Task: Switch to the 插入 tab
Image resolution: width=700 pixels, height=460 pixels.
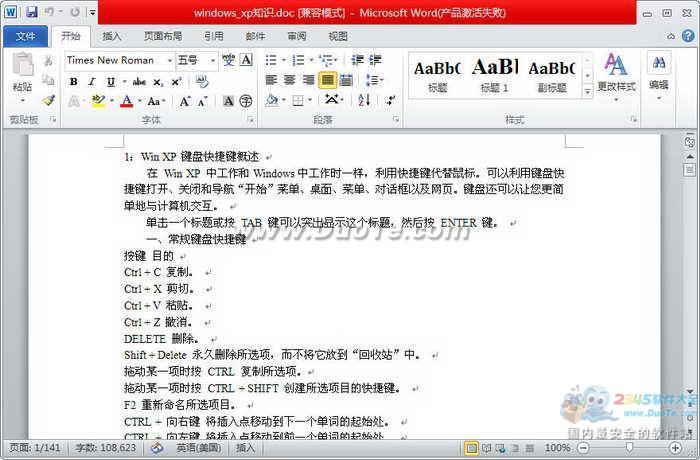Action: pyautogui.click(x=112, y=37)
